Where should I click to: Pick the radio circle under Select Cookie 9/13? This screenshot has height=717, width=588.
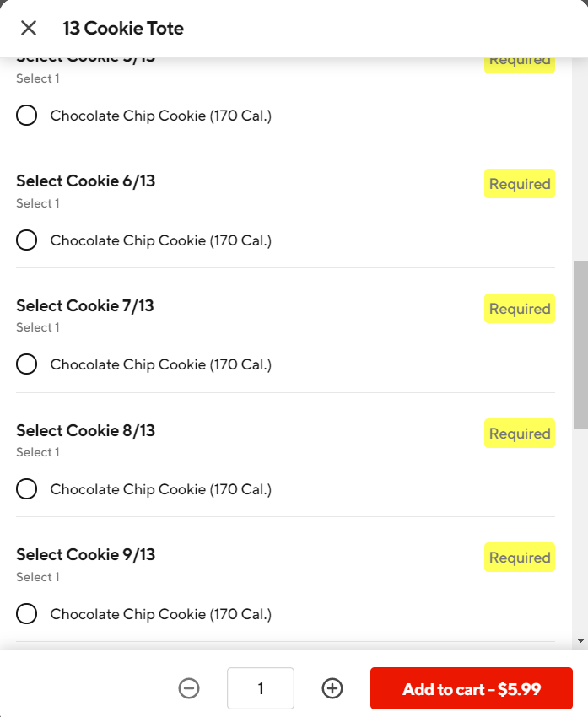(26, 613)
